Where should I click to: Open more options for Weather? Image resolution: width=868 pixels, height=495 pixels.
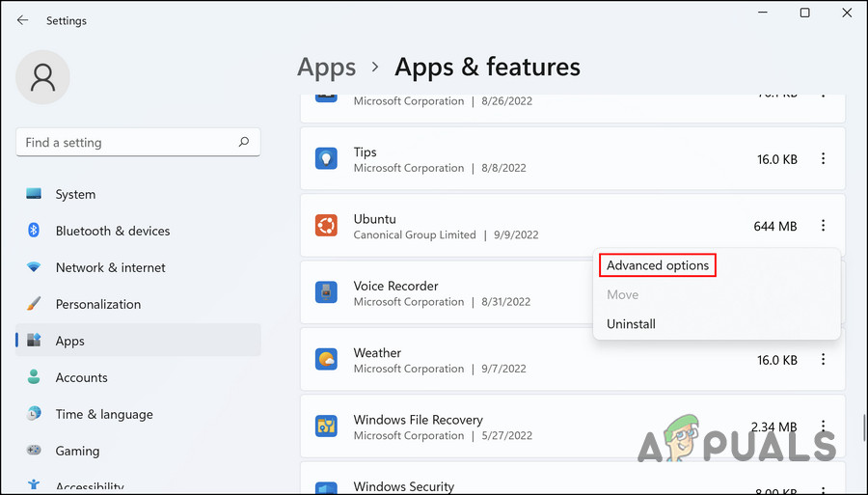(x=823, y=360)
